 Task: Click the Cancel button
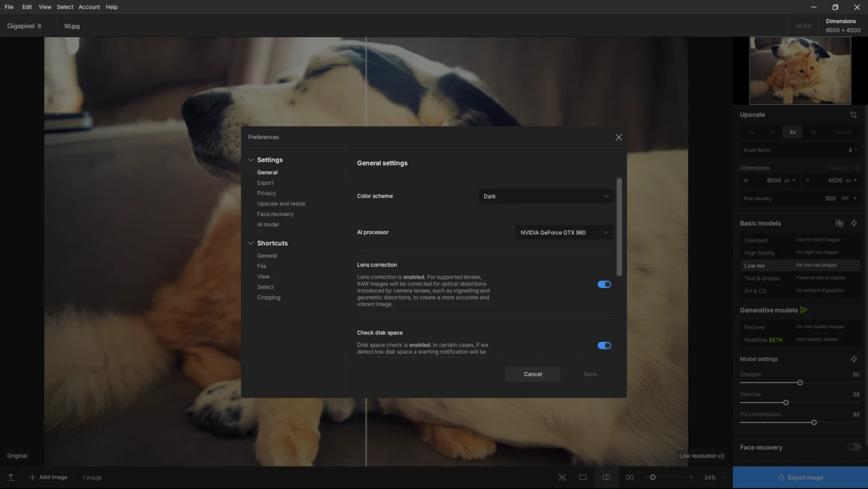click(533, 374)
